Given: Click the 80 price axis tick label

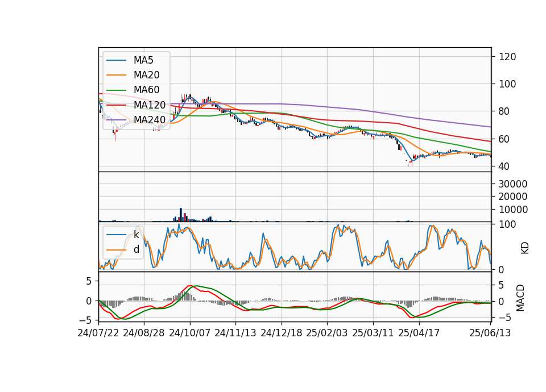Looking at the screenshot, I should (x=504, y=111).
